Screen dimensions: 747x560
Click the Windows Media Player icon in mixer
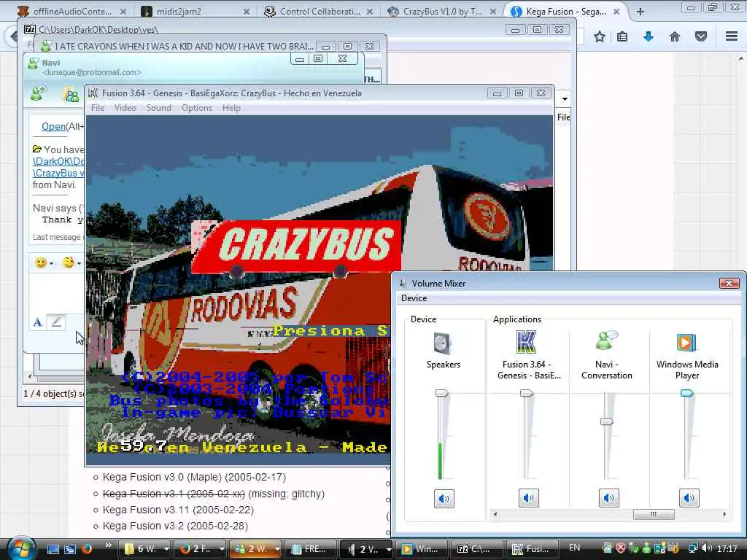[686, 343]
